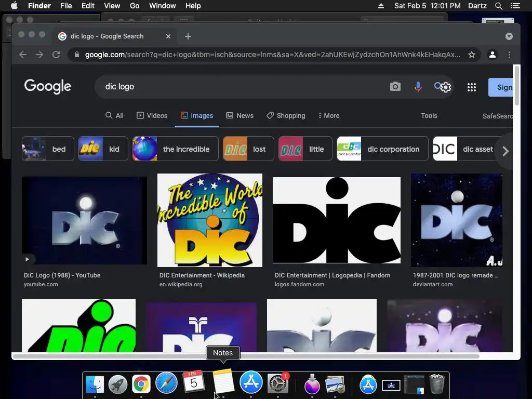Open Chrome three-dot menu
Image resolution: width=532 pixels, height=399 pixels.
(509, 55)
